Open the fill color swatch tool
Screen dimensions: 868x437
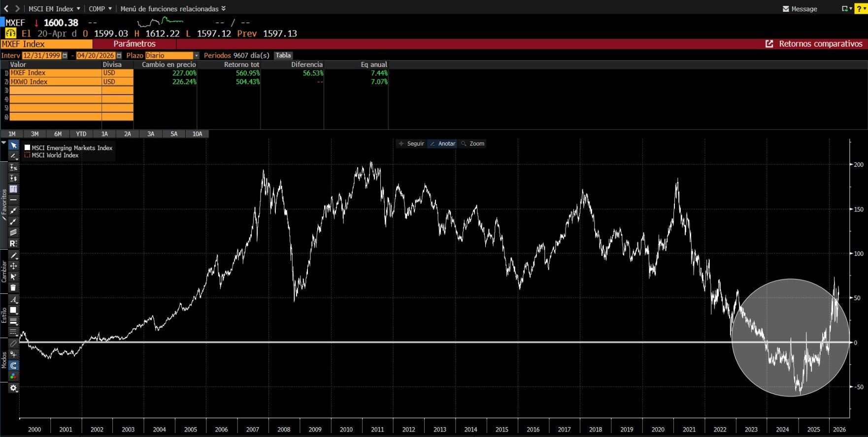[x=13, y=310]
